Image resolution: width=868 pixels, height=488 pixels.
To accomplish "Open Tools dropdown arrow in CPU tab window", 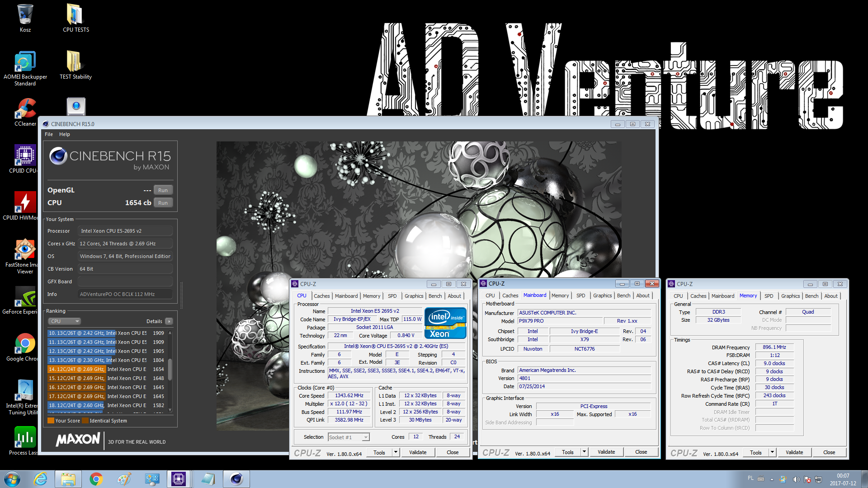I will (396, 452).
